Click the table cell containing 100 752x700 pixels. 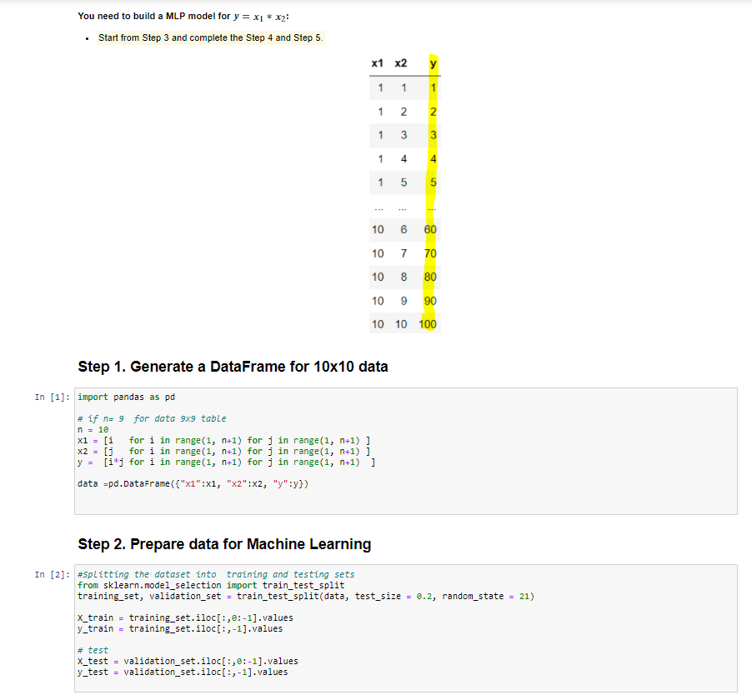click(x=429, y=324)
